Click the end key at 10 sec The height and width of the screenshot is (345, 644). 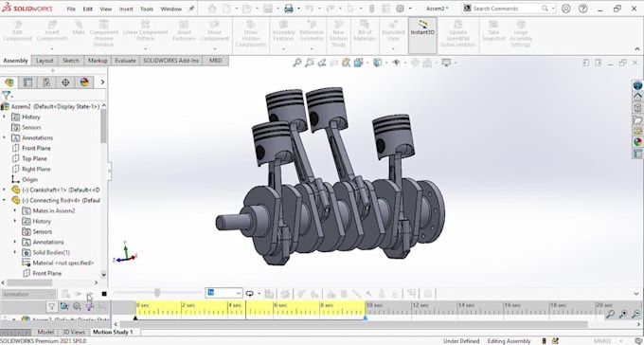[366, 318]
